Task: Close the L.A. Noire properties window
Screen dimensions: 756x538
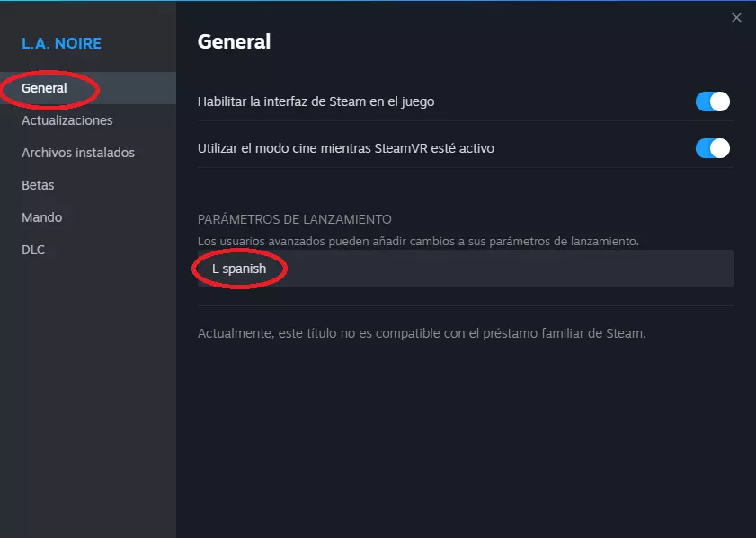Action: (736, 18)
